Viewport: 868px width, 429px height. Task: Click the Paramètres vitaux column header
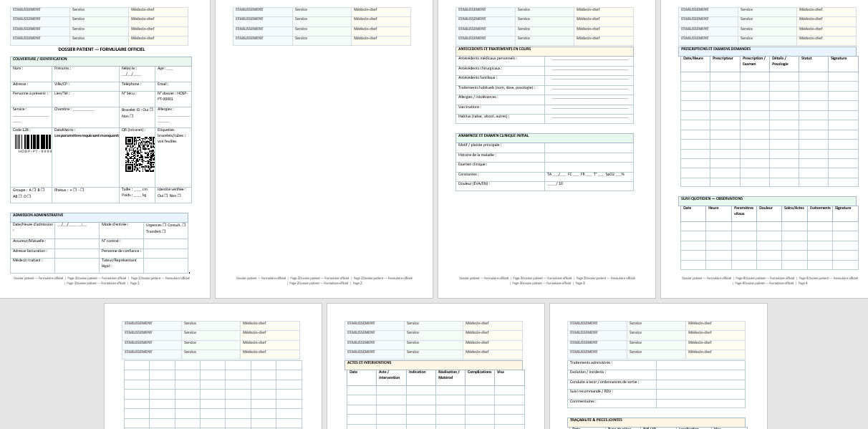point(743,211)
